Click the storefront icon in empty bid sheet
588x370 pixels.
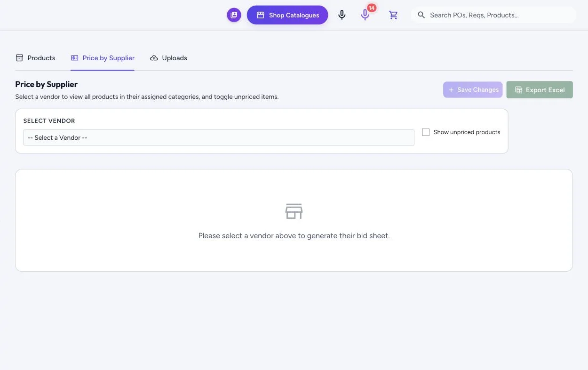click(x=294, y=211)
